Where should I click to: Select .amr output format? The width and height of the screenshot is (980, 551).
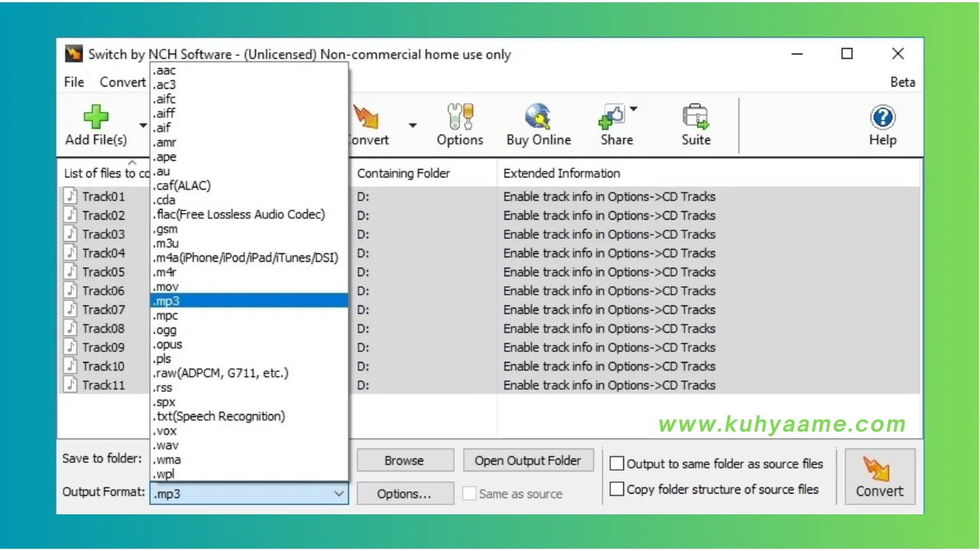pos(250,142)
